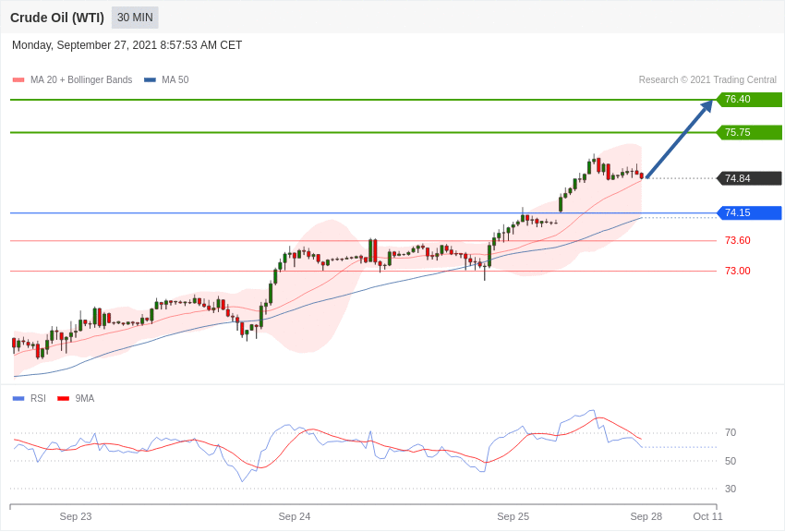
Task: Click the blue forecast arrow head
Action: click(706, 107)
